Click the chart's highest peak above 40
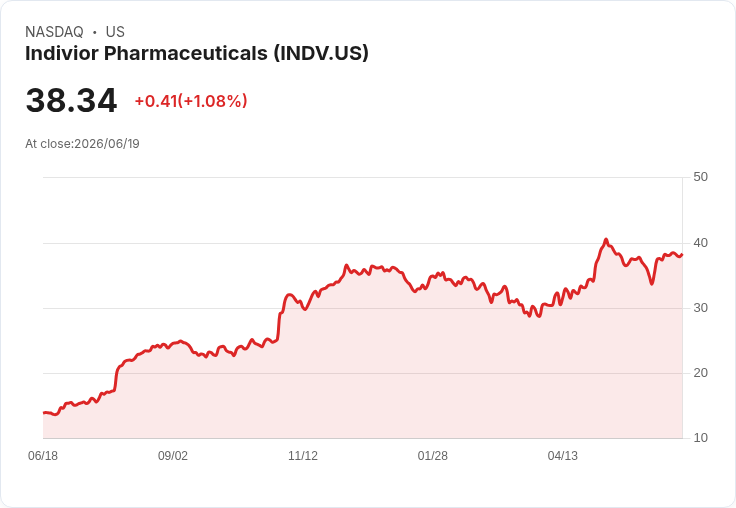Image resolution: width=736 pixels, height=508 pixels. click(x=606, y=240)
